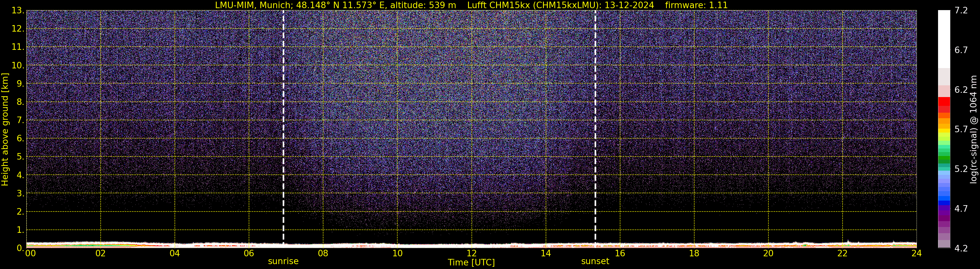
Task: Click the colorbar value "5.7"
Action: (961, 129)
